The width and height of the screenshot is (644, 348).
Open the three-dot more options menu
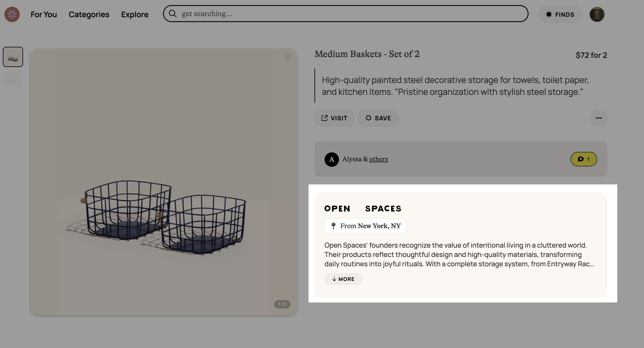click(599, 118)
